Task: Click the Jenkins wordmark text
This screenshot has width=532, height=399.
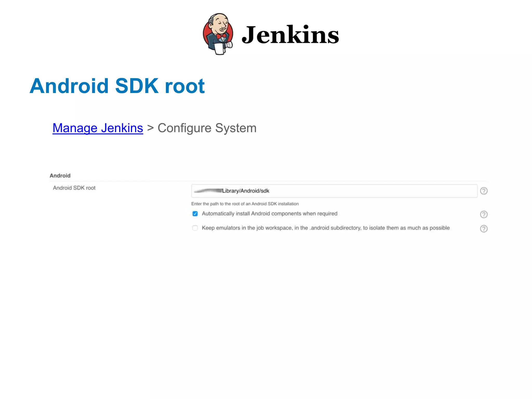Action: click(290, 35)
